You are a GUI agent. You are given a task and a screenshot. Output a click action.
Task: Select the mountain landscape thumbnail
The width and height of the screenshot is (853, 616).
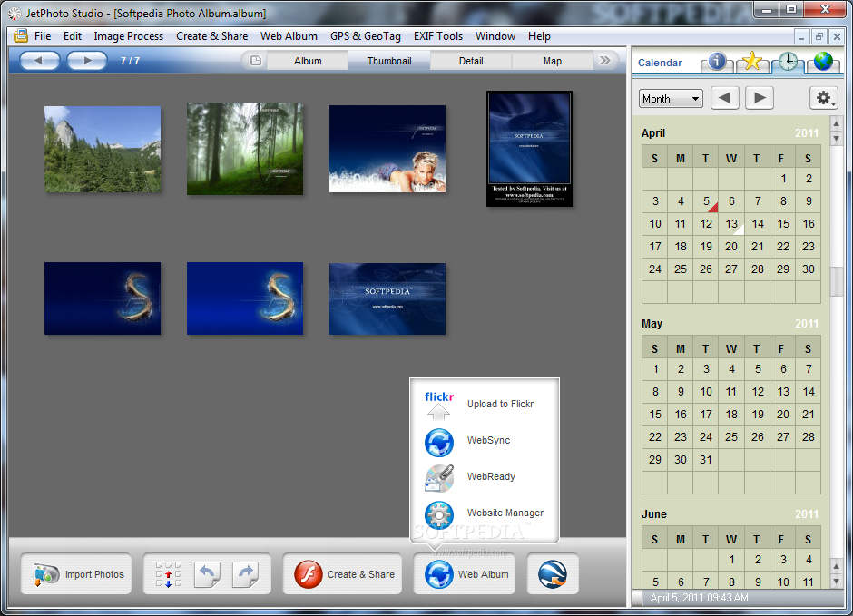[103, 149]
